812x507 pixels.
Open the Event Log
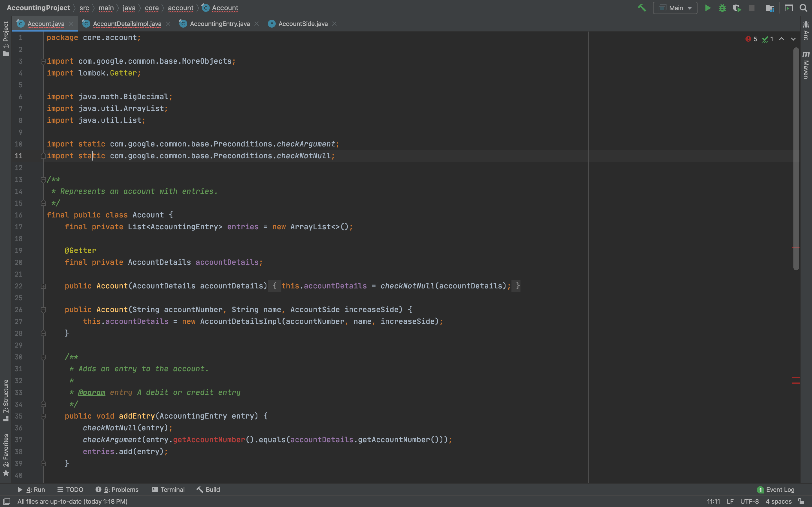tap(776, 490)
